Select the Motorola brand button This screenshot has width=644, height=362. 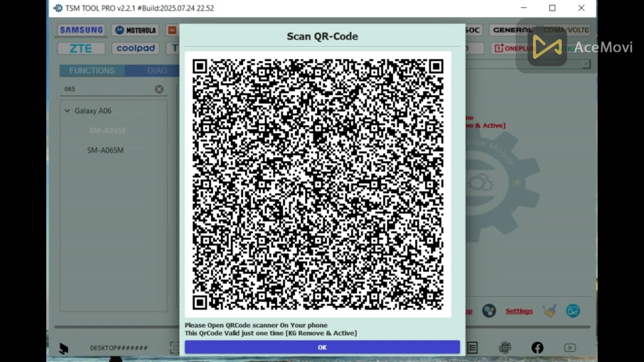(x=135, y=30)
